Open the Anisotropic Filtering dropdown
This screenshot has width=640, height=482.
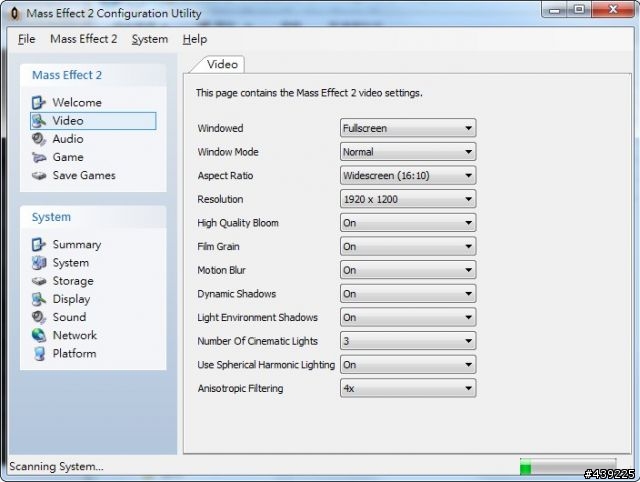tap(408, 389)
